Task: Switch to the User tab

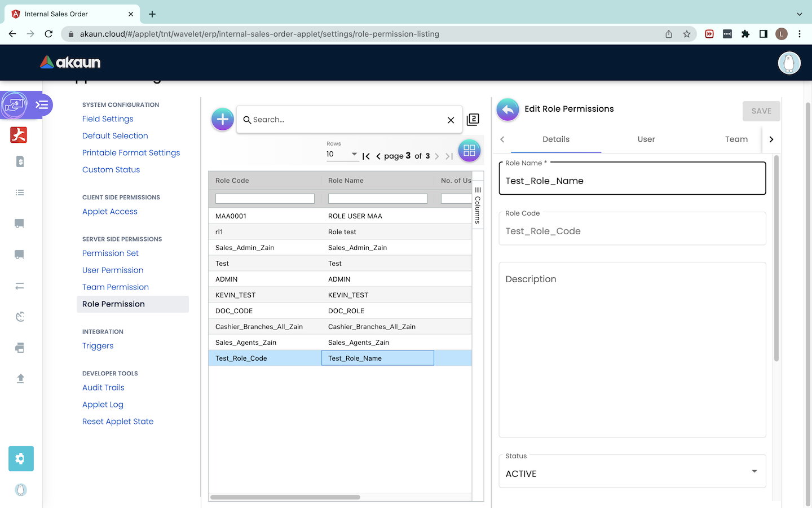Action: 646,139
